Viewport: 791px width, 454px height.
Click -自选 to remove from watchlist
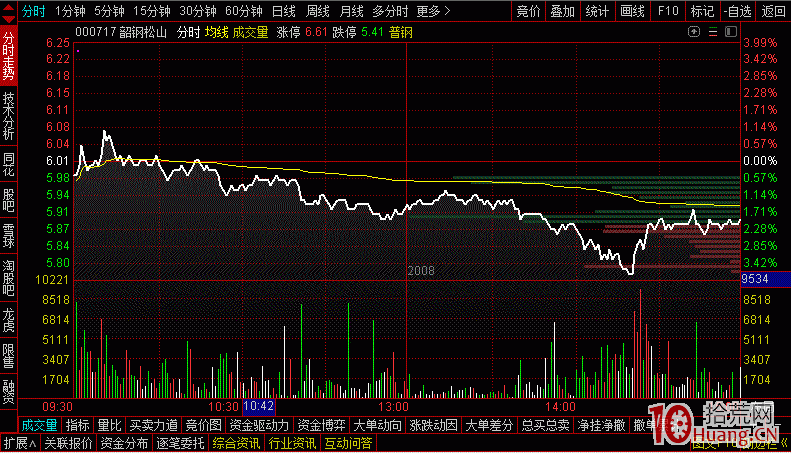coord(738,11)
